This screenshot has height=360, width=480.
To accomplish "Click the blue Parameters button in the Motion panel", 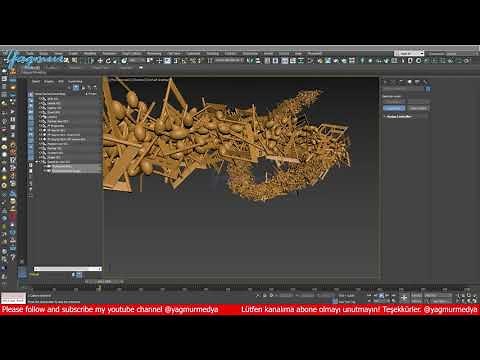I will [x=394, y=108].
